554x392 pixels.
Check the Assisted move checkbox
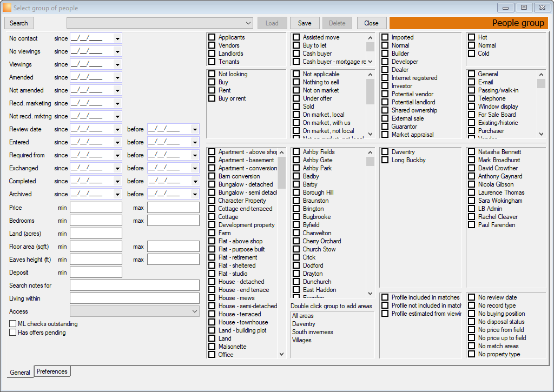point(296,37)
